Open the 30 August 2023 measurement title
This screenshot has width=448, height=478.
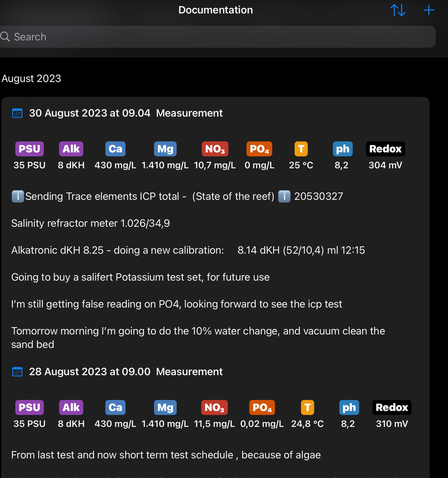click(126, 113)
